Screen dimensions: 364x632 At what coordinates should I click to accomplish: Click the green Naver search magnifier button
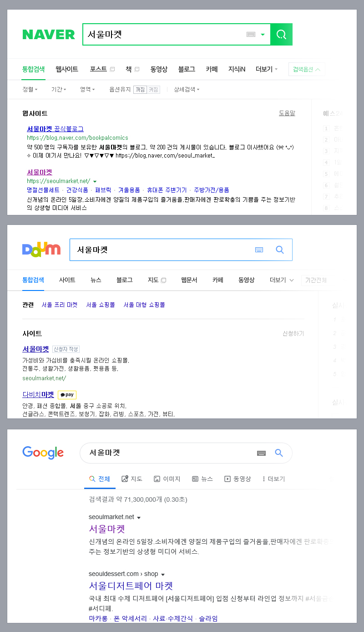pos(281,35)
